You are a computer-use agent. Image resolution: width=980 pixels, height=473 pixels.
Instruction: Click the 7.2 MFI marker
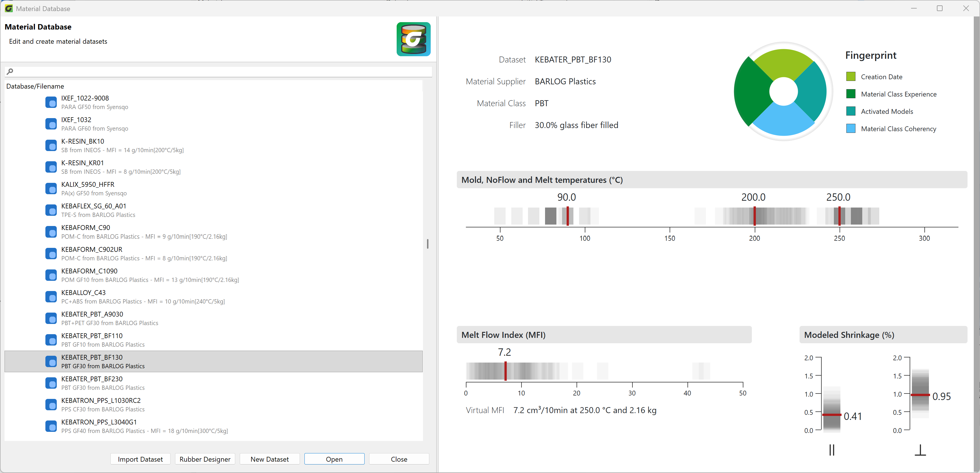tap(506, 371)
